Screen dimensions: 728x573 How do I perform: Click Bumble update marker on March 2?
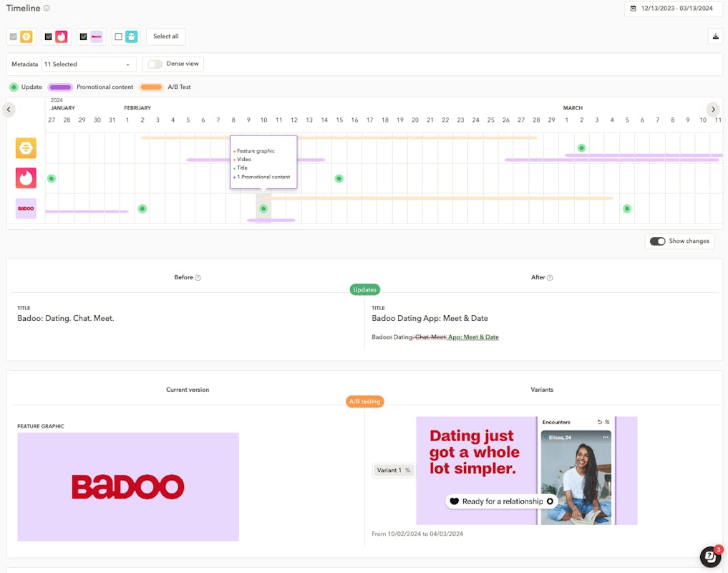click(581, 148)
